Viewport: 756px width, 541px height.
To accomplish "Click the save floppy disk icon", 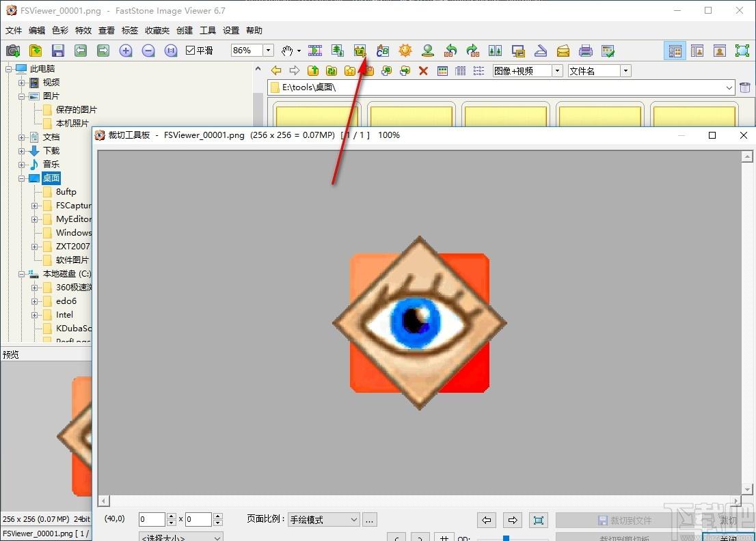I will [58, 51].
